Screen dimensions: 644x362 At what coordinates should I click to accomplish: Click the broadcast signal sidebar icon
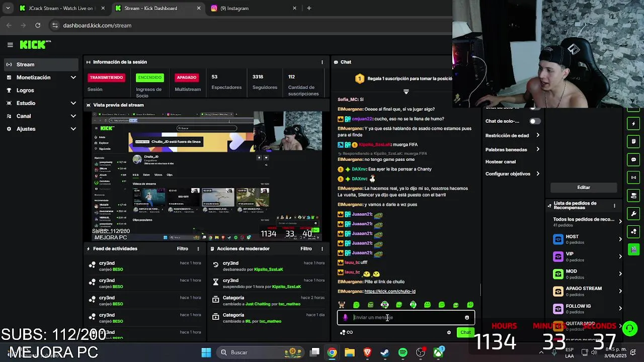click(634, 177)
